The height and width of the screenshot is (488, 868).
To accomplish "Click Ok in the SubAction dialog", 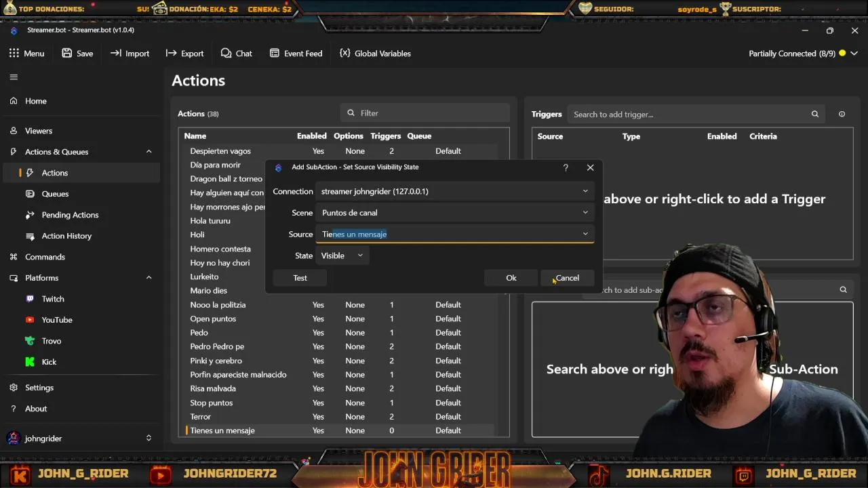I will pos(511,278).
